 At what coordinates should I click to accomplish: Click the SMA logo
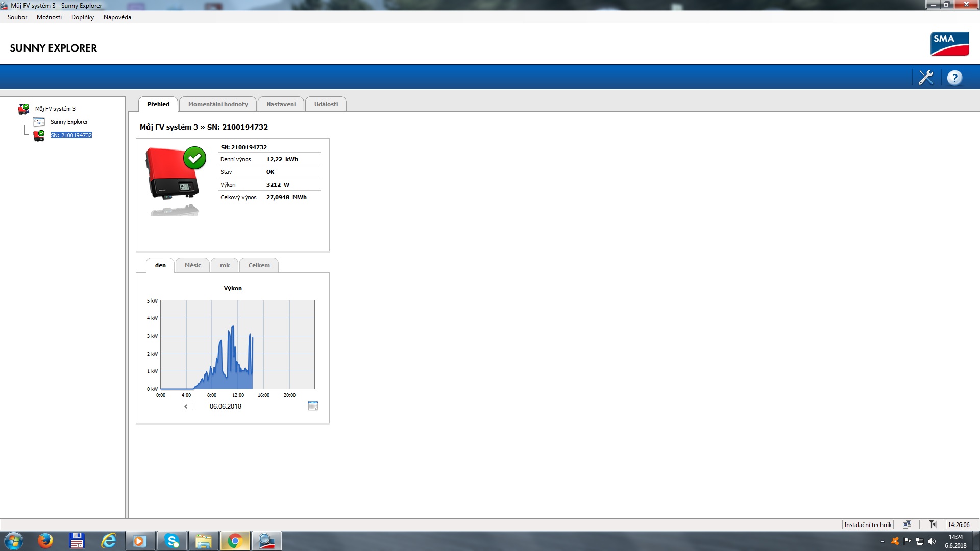[949, 44]
